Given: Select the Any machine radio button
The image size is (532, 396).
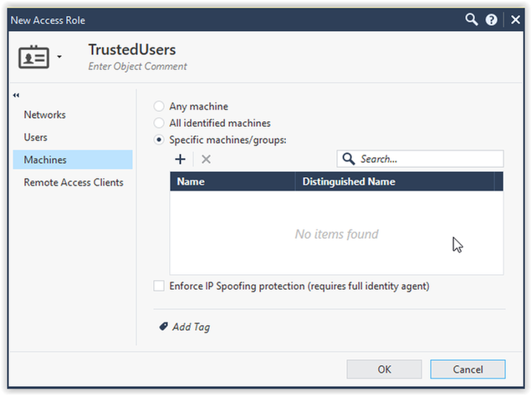Looking at the screenshot, I should 159,107.
